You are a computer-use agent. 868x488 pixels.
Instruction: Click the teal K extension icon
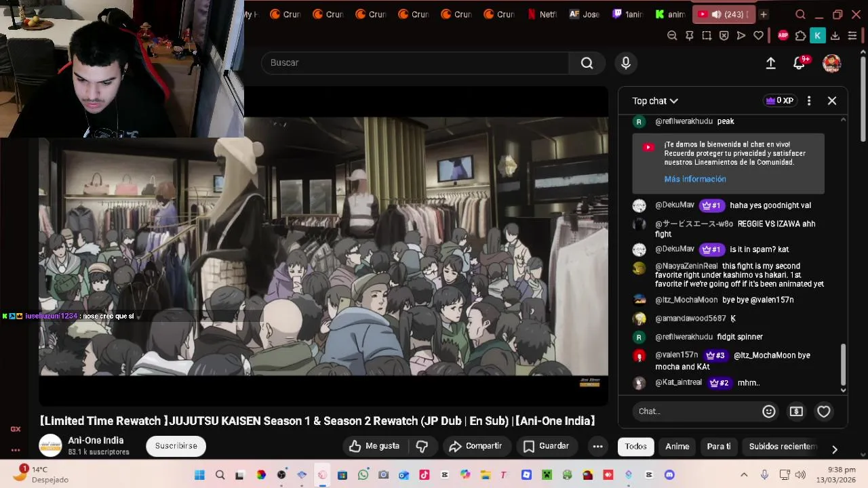click(x=818, y=36)
